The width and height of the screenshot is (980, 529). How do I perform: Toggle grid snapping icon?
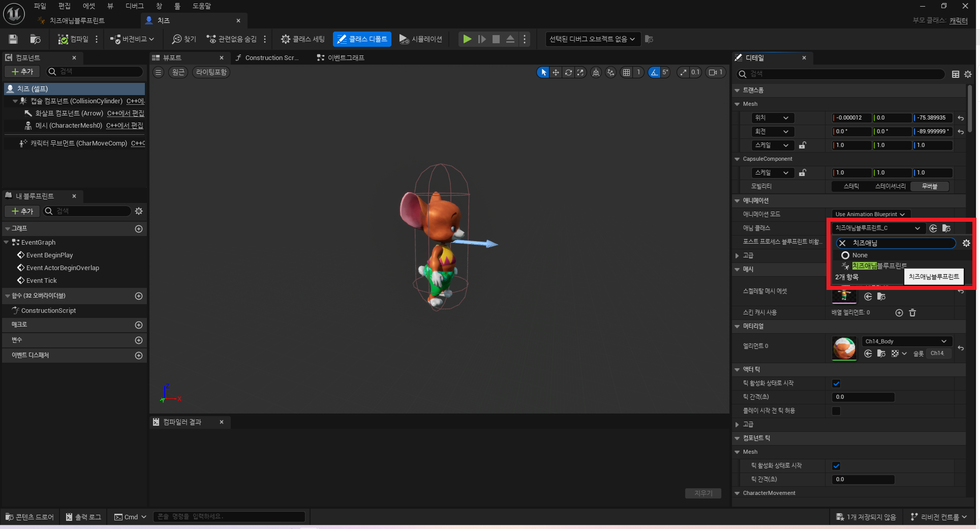point(627,72)
